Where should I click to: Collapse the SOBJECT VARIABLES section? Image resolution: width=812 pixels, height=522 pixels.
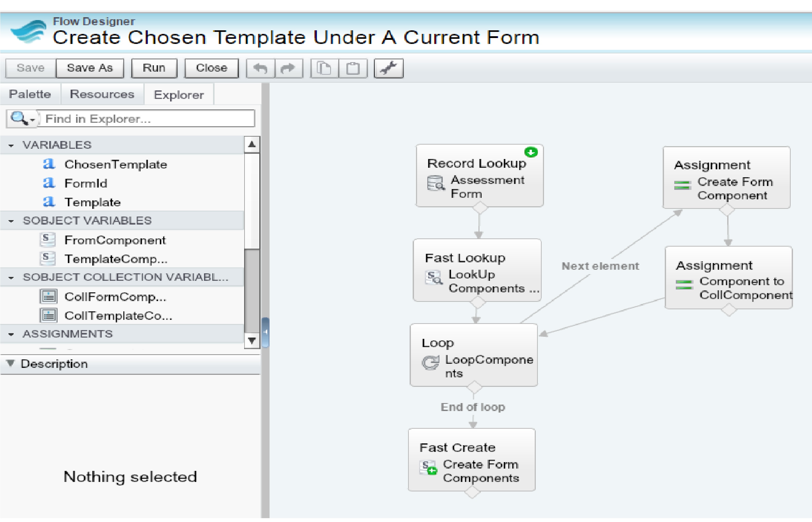(11, 221)
